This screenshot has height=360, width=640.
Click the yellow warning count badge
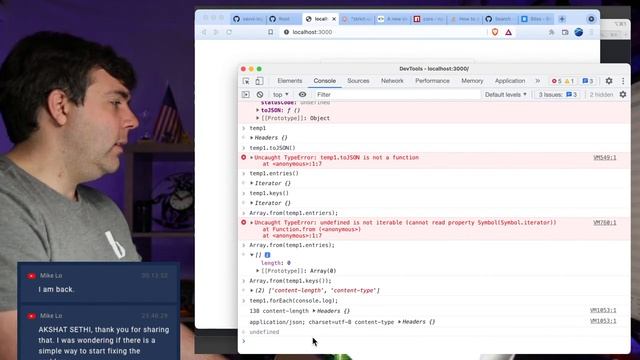[x=569, y=81]
